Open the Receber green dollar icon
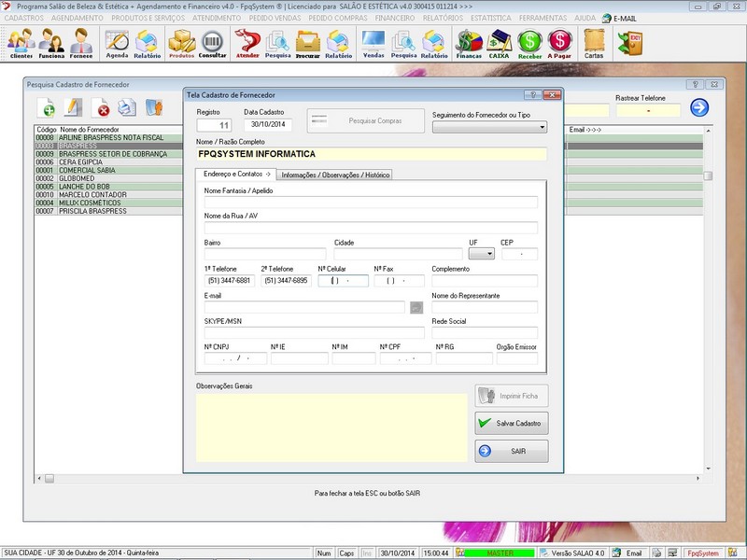 (529, 43)
